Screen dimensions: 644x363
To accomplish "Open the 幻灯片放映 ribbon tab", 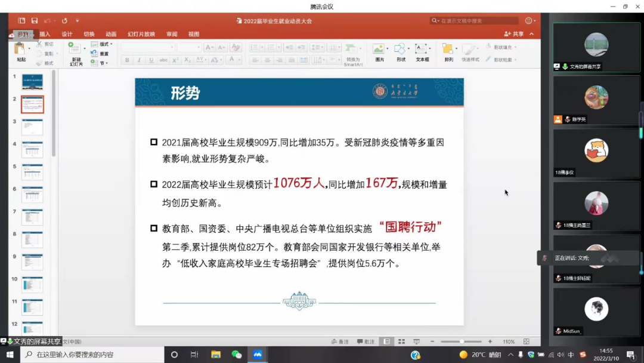I will pos(141,34).
